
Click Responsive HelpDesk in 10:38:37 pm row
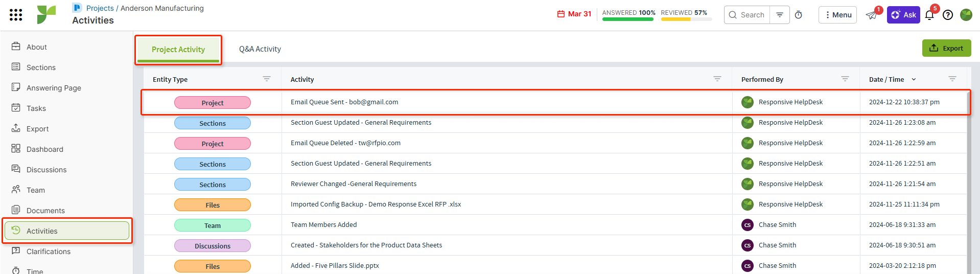pos(790,102)
